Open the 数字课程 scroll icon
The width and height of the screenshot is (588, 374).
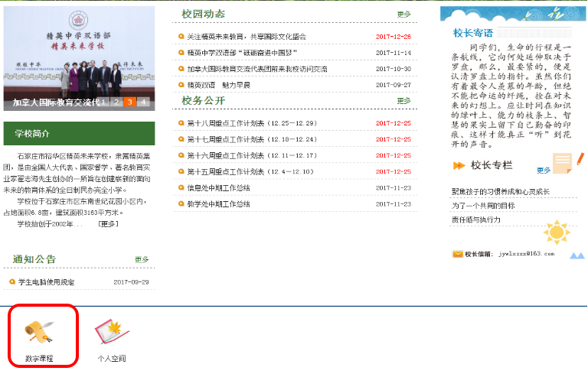pyautogui.click(x=38, y=330)
